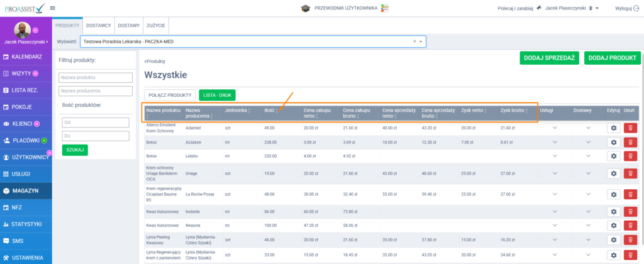This screenshot has height=264, width=644.
Task: Sort table by Ilość column header
Action: pyautogui.click(x=270, y=111)
